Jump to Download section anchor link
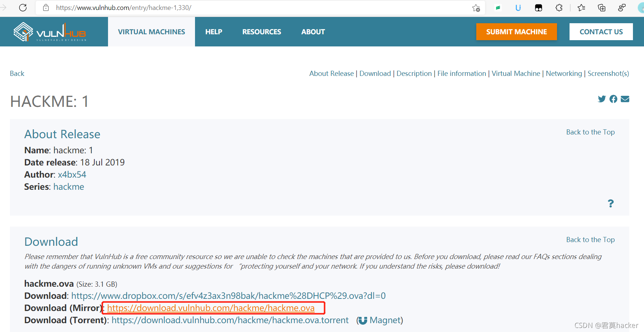 click(x=375, y=73)
